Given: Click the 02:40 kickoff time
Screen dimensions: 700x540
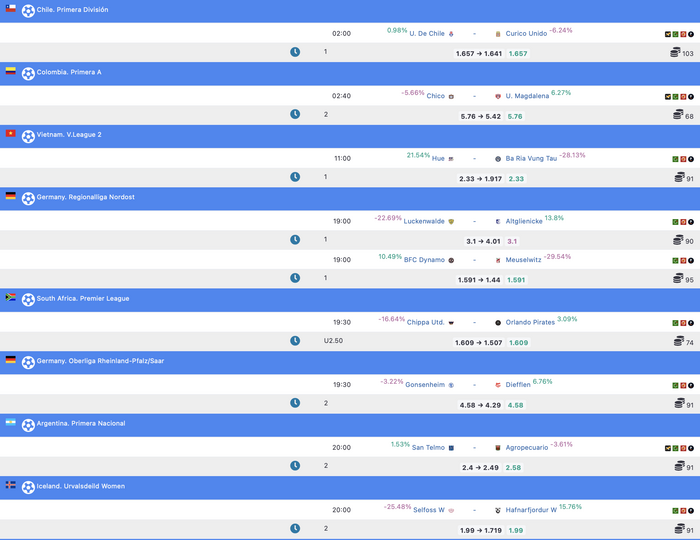Looking at the screenshot, I should point(341,96).
